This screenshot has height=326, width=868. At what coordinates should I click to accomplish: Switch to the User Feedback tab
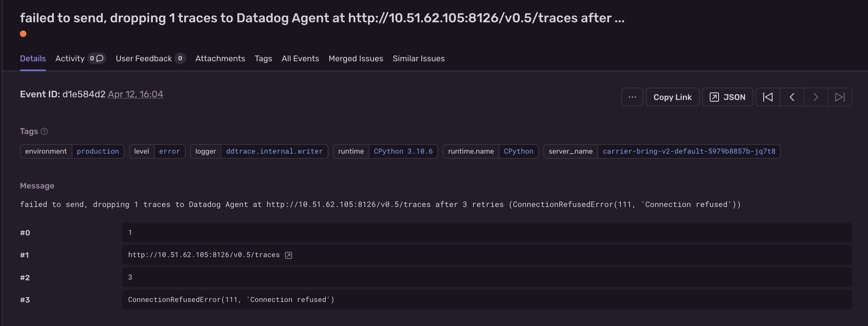coord(143,58)
